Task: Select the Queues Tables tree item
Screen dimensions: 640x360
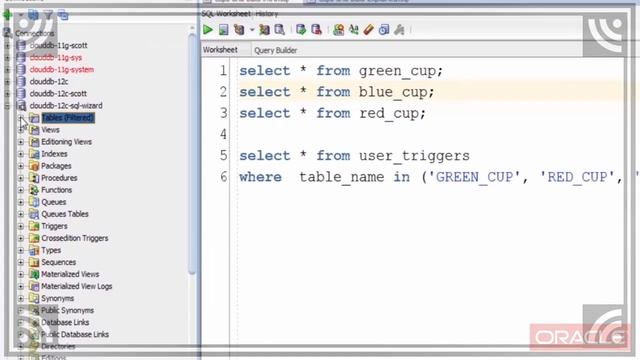Action: coord(65,214)
